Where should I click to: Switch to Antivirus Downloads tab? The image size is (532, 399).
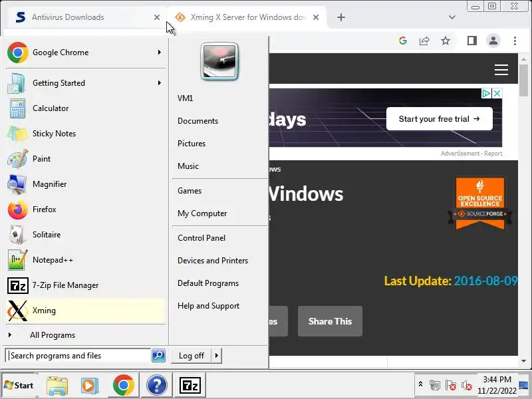click(x=85, y=17)
